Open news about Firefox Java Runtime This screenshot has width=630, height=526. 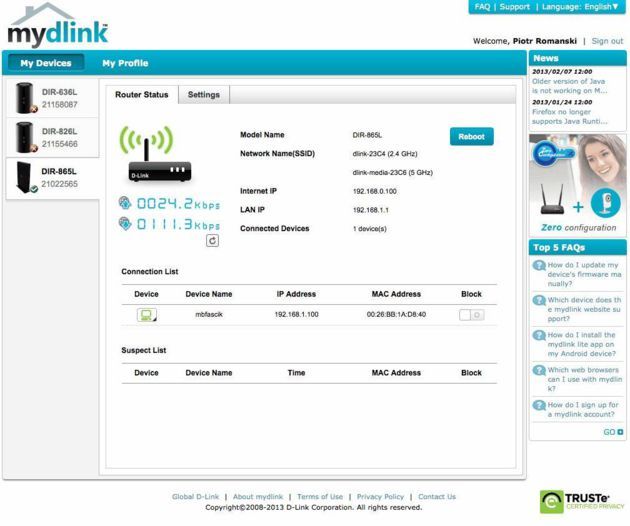point(569,117)
